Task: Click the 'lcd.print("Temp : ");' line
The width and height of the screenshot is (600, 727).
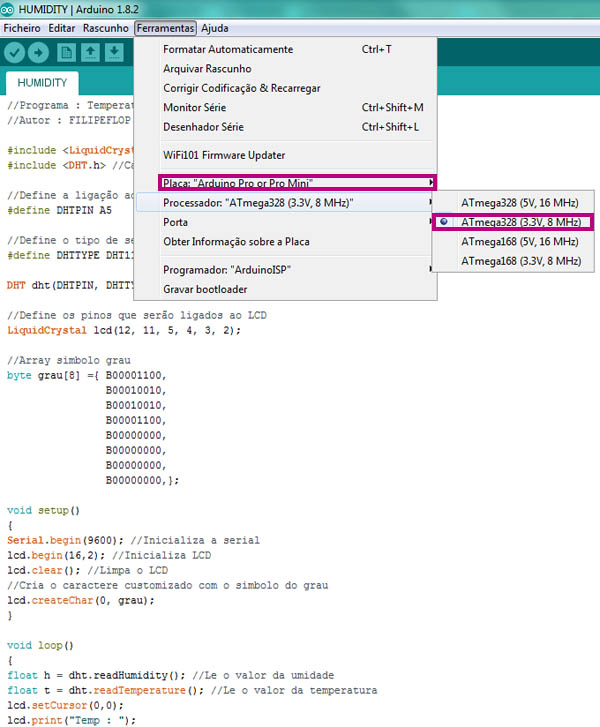Action: pos(71,720)
